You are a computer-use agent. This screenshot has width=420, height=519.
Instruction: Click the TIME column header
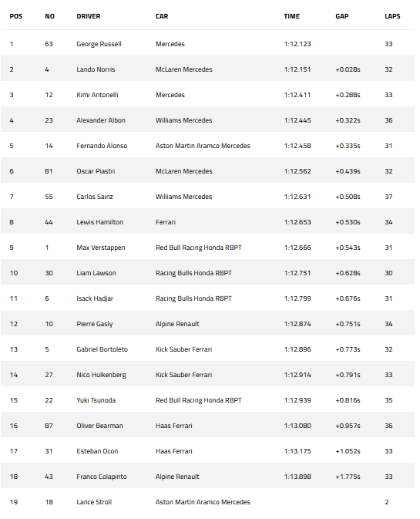pyautogui.click(x=291, y=16)
